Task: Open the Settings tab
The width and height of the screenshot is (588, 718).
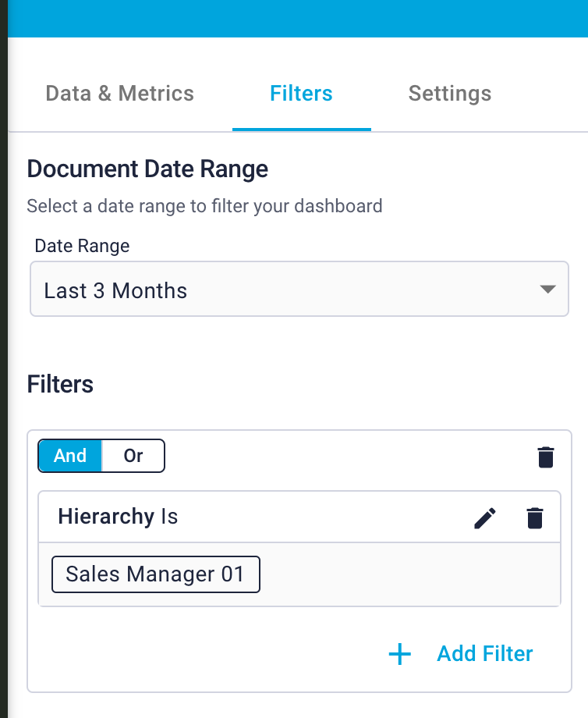Action: click(x=449, y=94)
